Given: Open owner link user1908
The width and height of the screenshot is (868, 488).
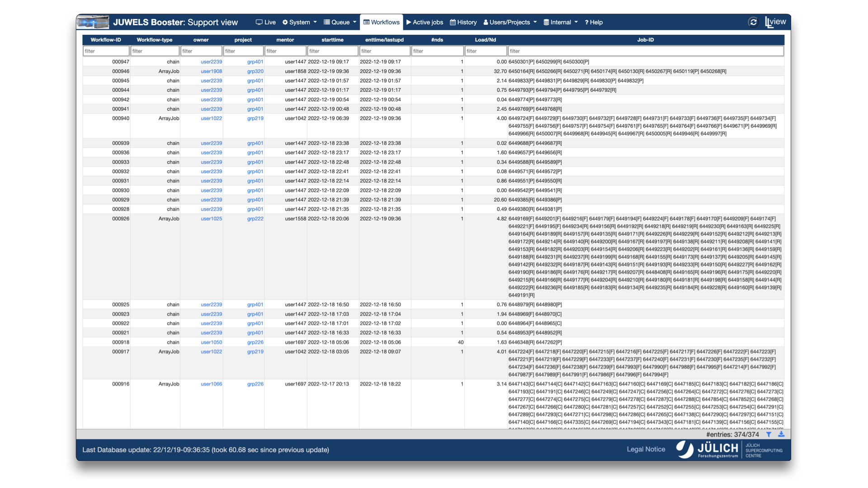Looking at the screenshot, I should (x=211, y=71).
